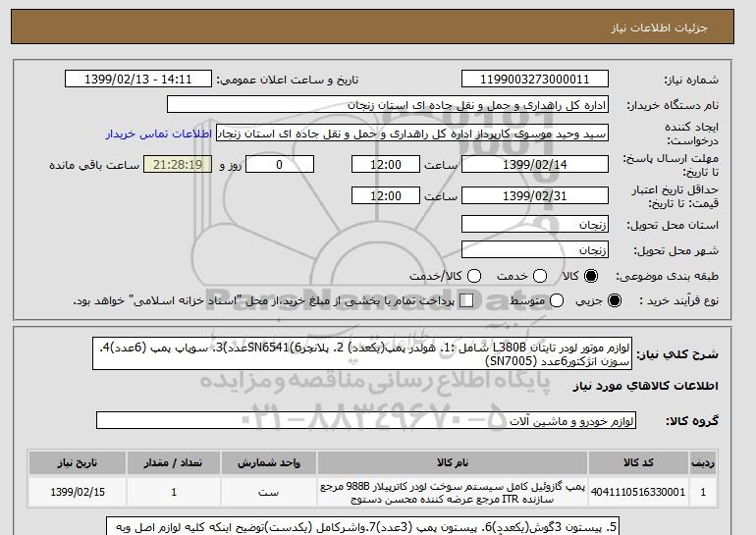756x535 pixels.
Task: Click the response deadline date 1399/02/14
Action: 535,164
